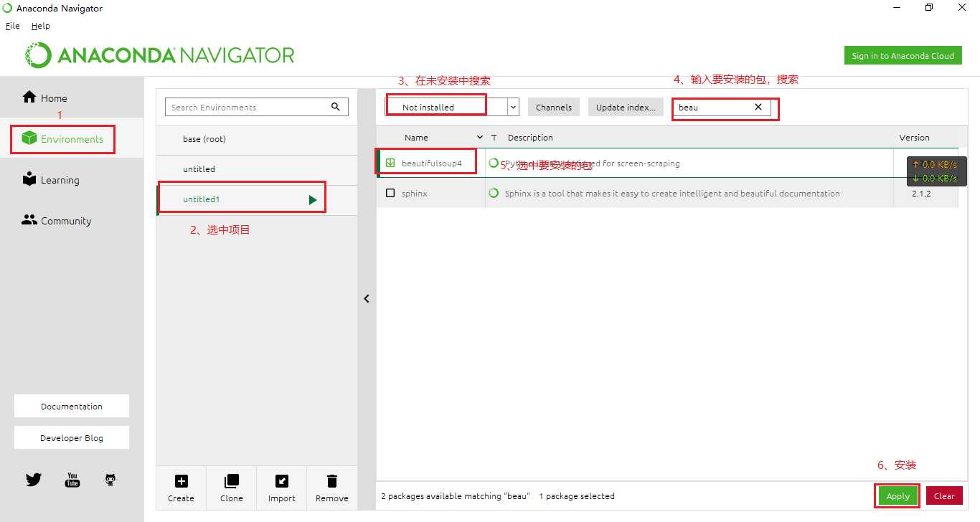Image resolution: width=980 pixels, height=522 pixels.
Task: Click the Search Environments input field
Action: tap(257, 107)
